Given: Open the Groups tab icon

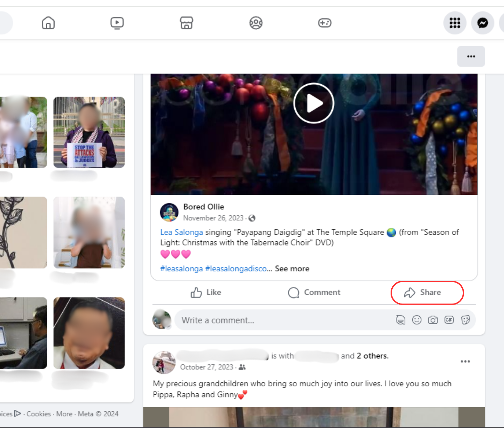Looking at the screenshot, I should 256,23.
